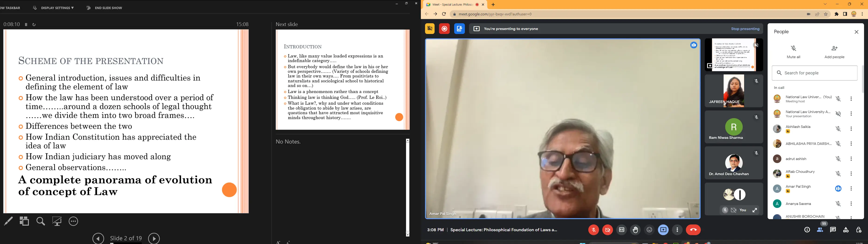Open the see all slides view

[24, 221]
